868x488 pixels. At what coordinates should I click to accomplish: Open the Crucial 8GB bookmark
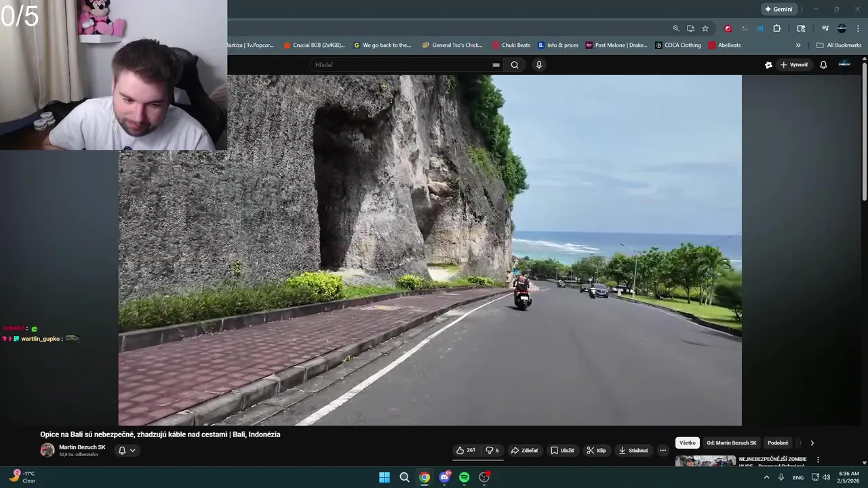314,45
